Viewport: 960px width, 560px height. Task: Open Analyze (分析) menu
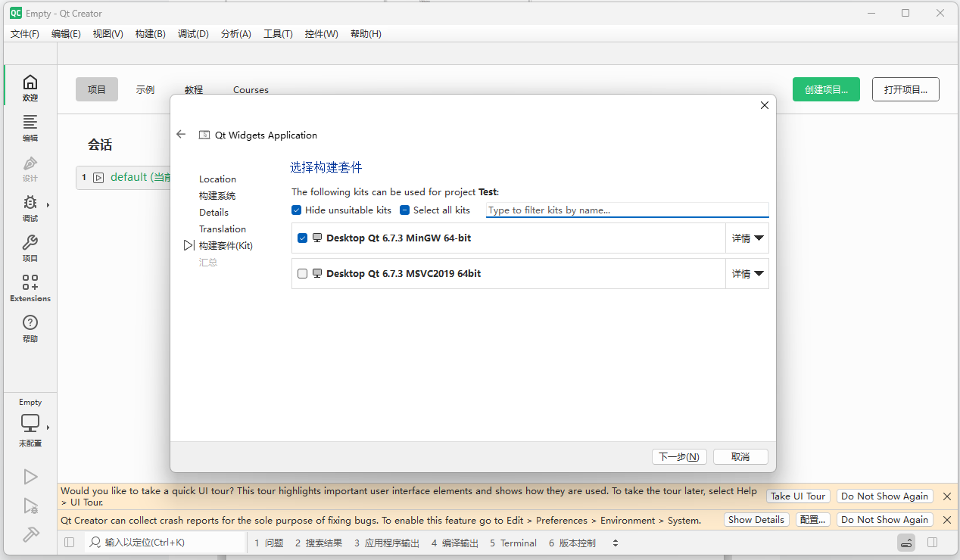pyautogui.click(x=235, y=34)
